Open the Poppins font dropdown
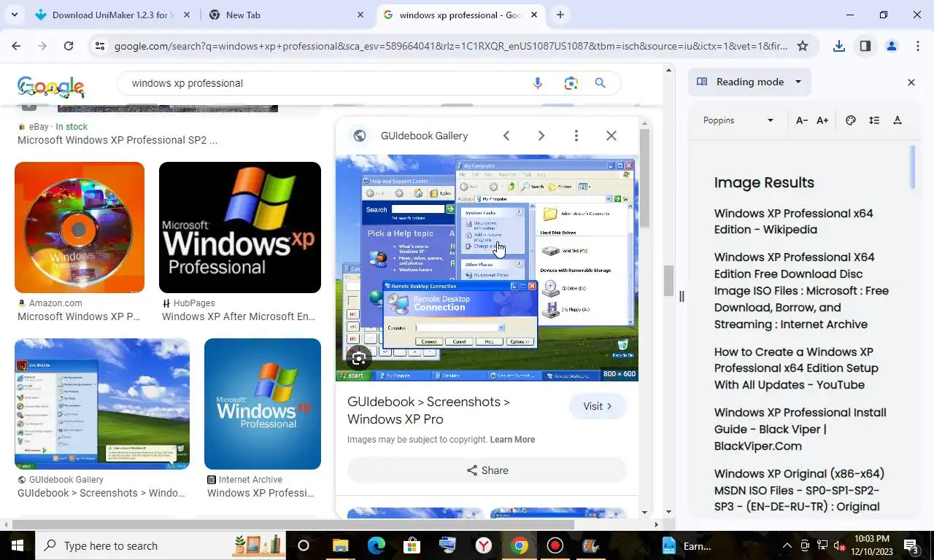 pos(738,120)
